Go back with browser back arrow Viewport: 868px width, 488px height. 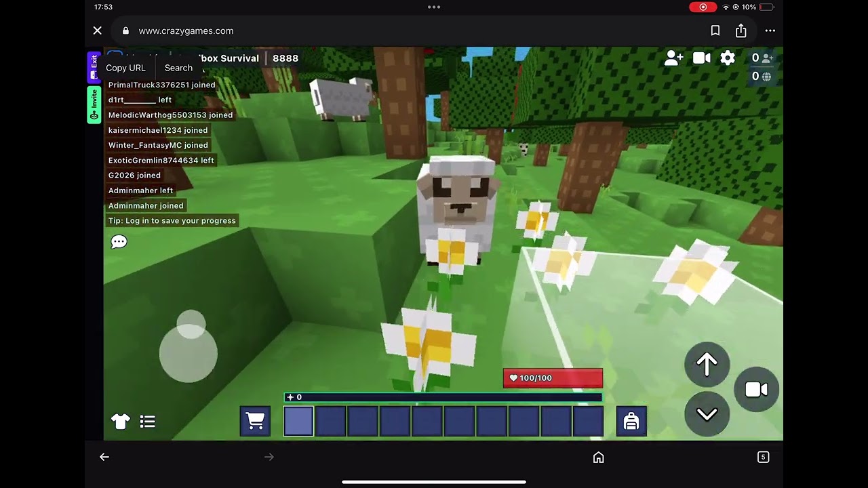point(104,457)
